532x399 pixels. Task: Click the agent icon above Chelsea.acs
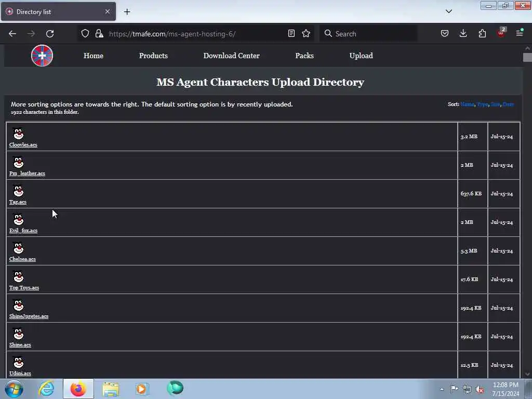(18, 248)
